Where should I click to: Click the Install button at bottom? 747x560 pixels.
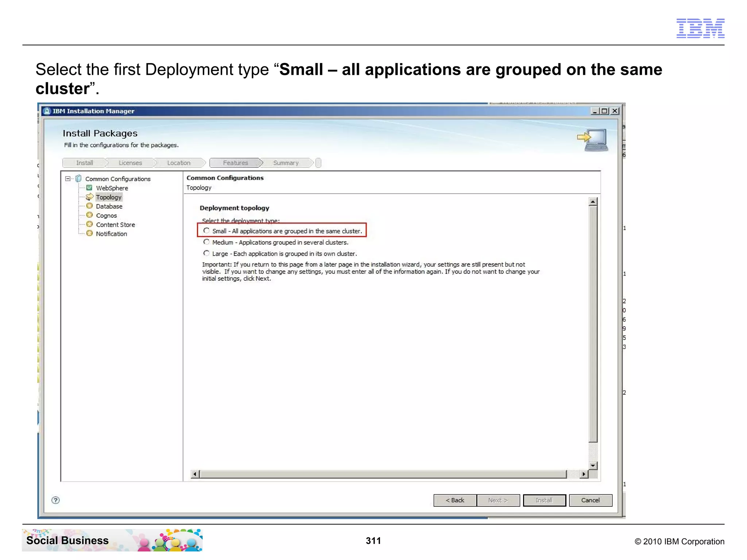544,500
